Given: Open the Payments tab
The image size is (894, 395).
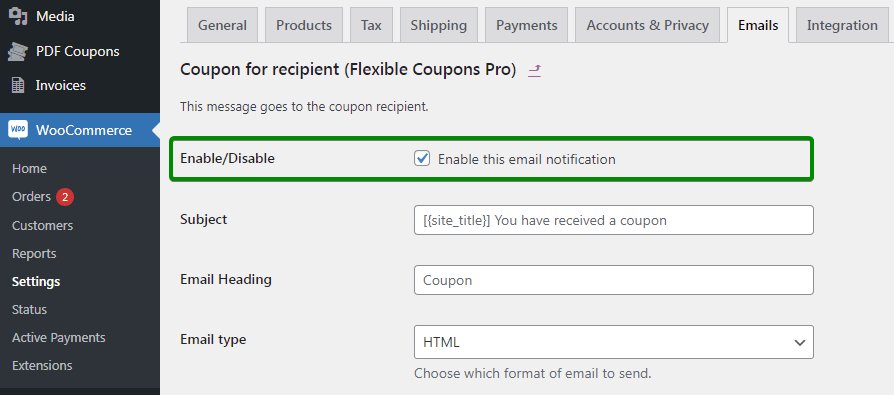Looking at the screenshot, I should 526,25.
